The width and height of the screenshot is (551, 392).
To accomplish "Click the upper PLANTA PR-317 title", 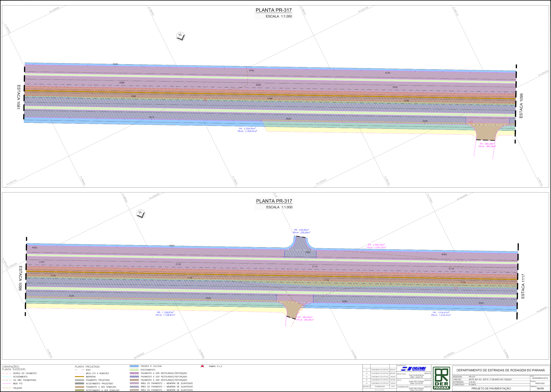I will [274, 10].
